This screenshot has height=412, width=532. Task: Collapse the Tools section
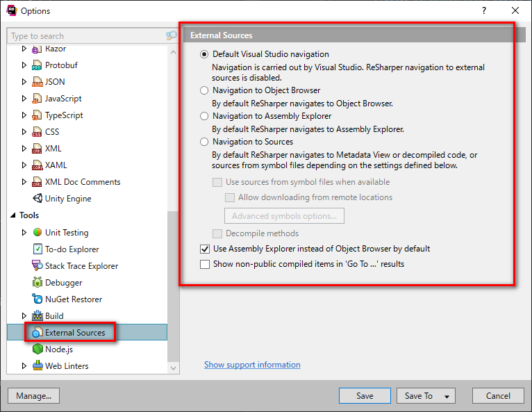(x=13, y=215)
